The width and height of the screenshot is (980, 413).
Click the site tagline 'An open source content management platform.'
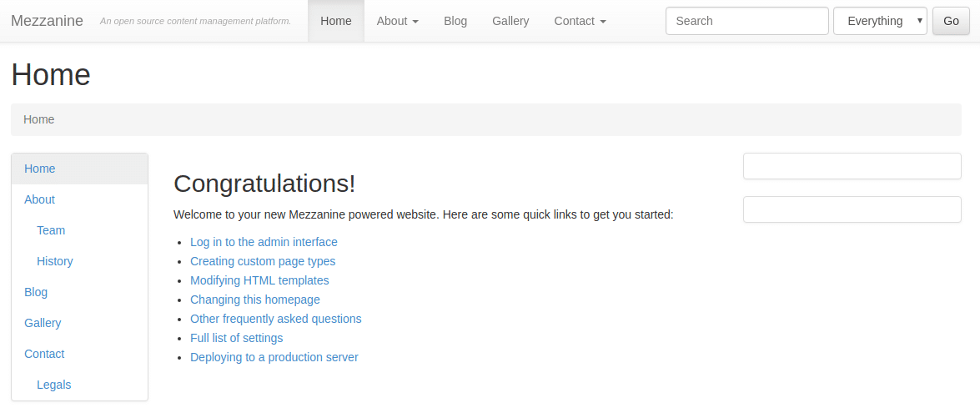196,21
